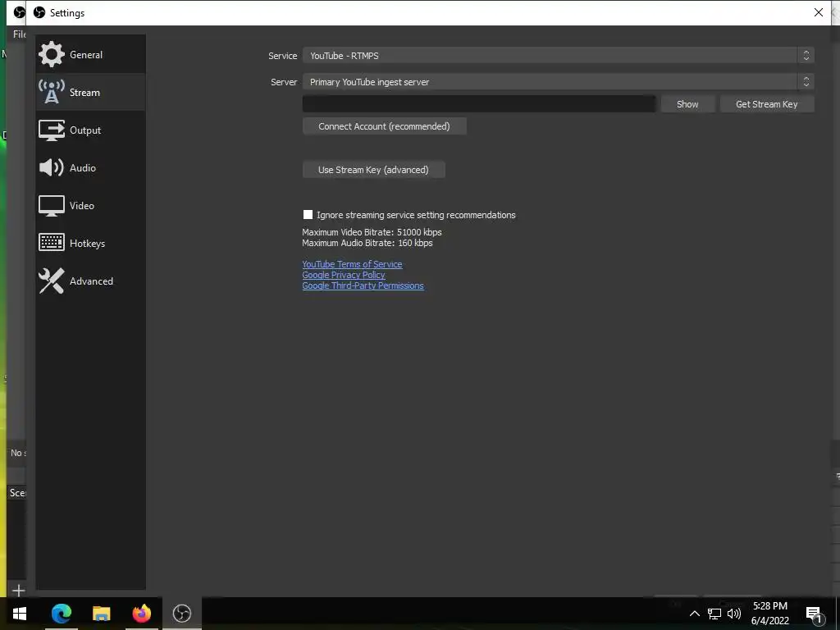840x630 pixels.
Task: Select the Stream antenna icon
Action: tap(52, 92)
